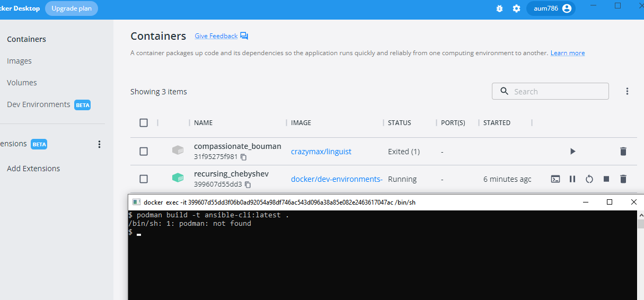Click the docker exec terminal window icon
The image size is (644, 300).
tap(136, 202)
